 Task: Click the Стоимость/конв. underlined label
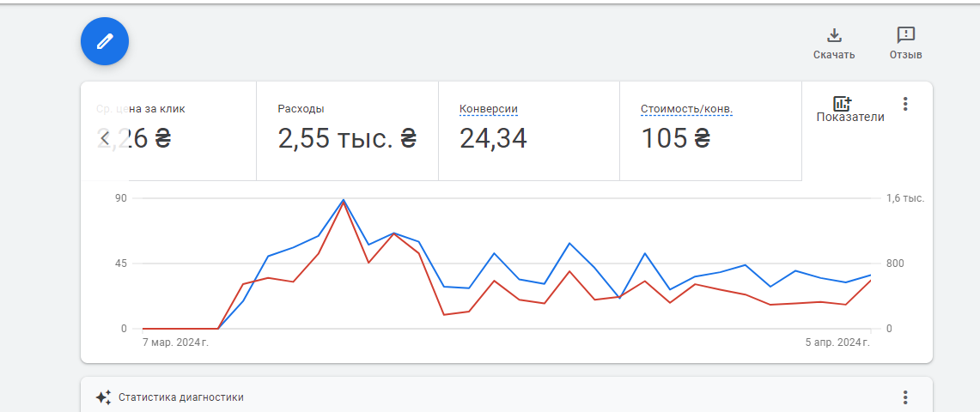click(686, 109)
